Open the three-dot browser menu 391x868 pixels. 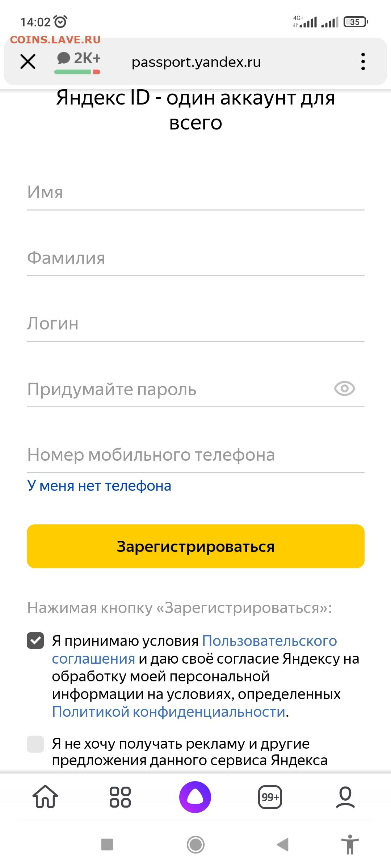point(363,61)
